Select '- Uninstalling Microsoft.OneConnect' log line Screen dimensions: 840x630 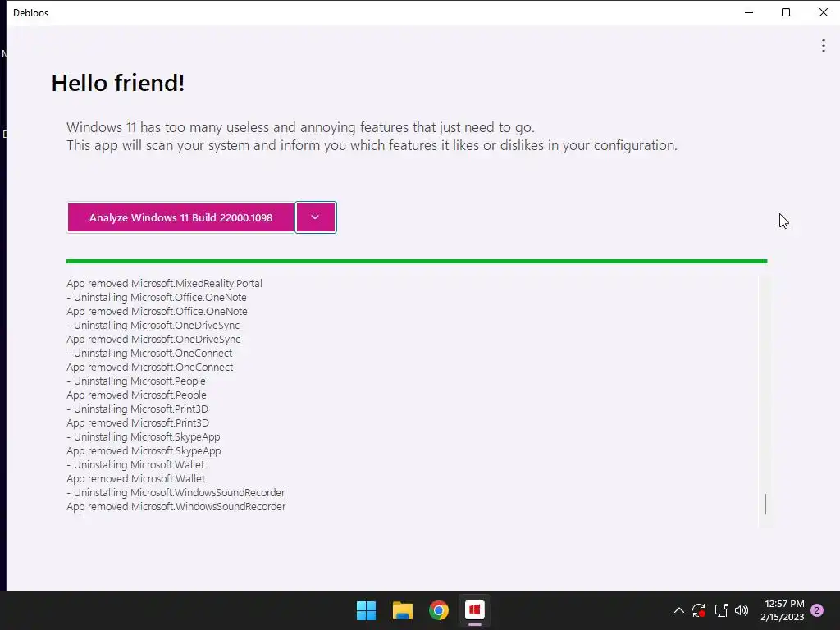(149, 353)
